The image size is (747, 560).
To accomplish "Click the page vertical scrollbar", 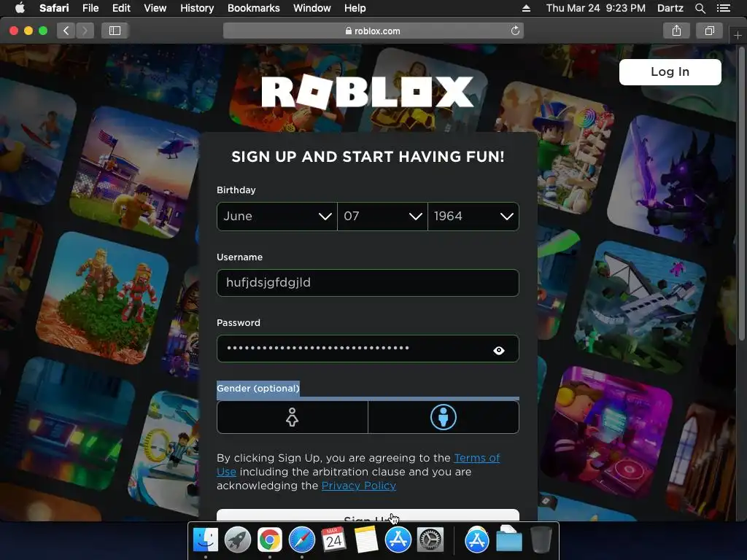I will pos(741,192).
